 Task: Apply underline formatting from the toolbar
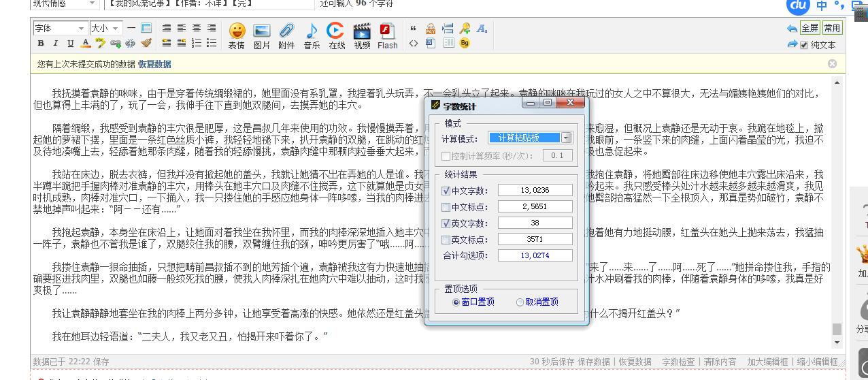click(70, 44)
